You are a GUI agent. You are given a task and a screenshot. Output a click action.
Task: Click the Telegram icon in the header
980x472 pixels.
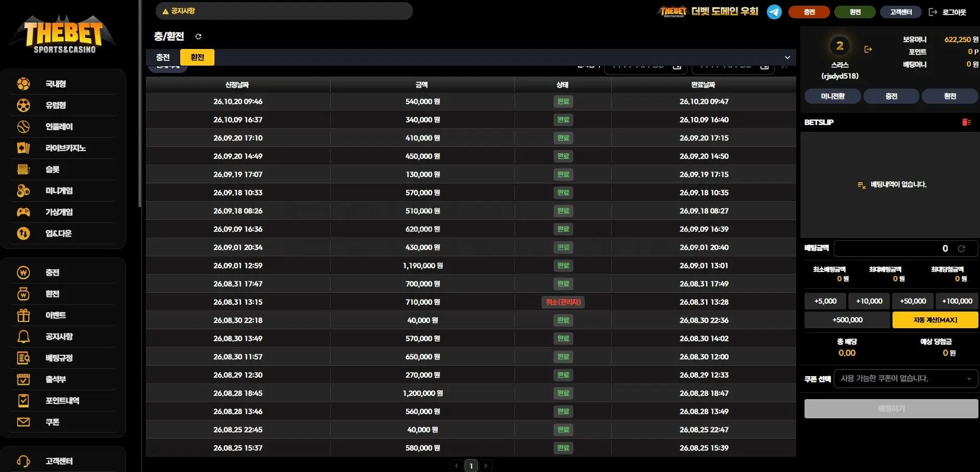[774, 11]
